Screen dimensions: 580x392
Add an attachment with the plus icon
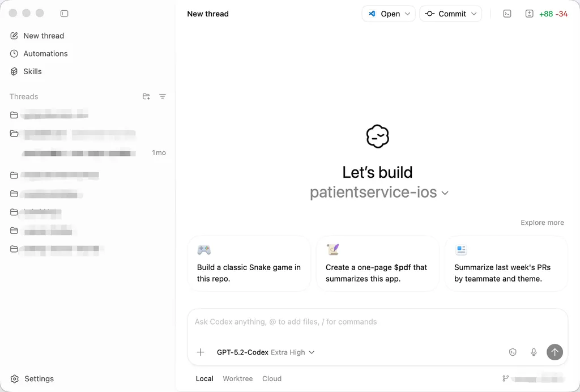201,352
